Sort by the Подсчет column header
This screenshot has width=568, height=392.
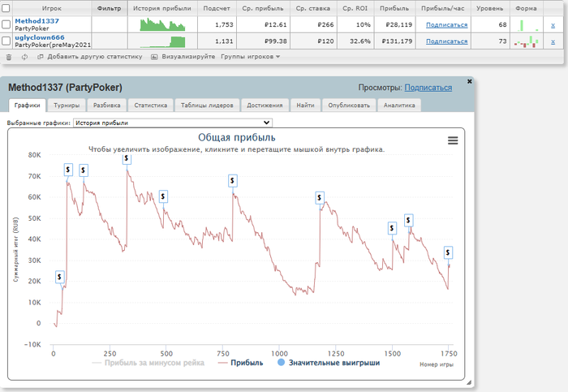click(x=217, y=8)
